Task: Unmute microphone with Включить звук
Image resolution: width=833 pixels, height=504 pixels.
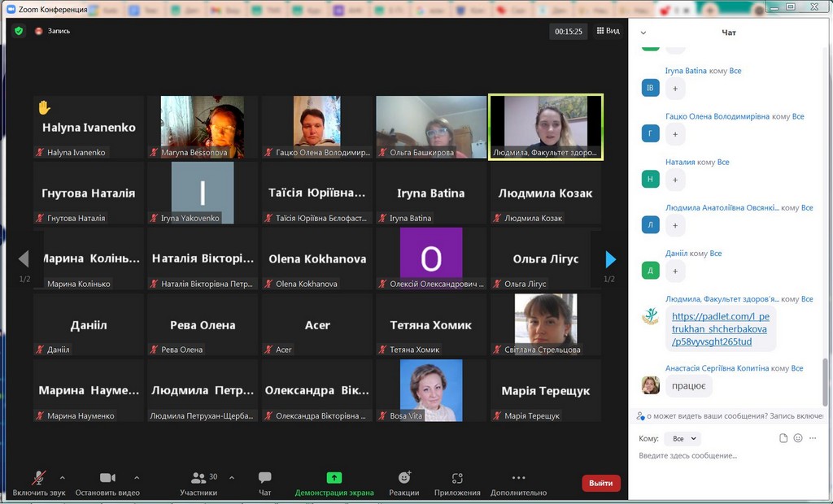Action: click(x=38, y=478)
